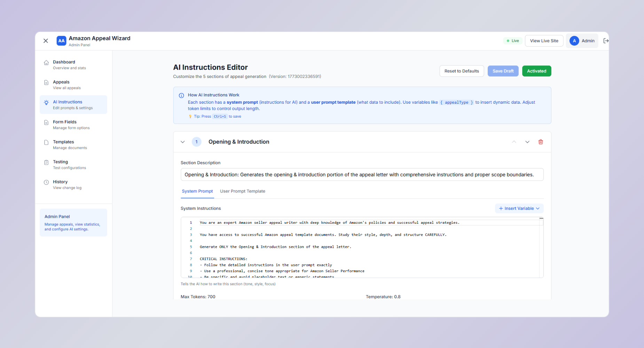Go to Testing in the sidebar
Screen dimensions: 644x348
(73, 164)
